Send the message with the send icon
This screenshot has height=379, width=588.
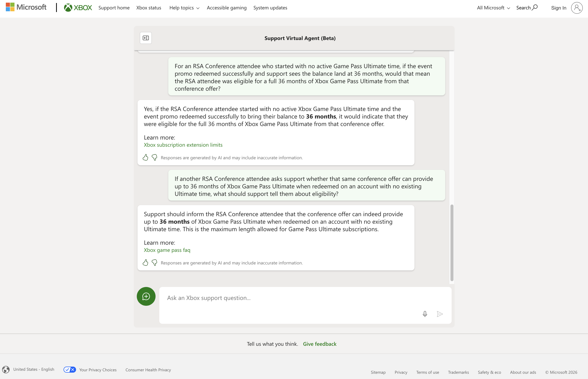point(440,314)
